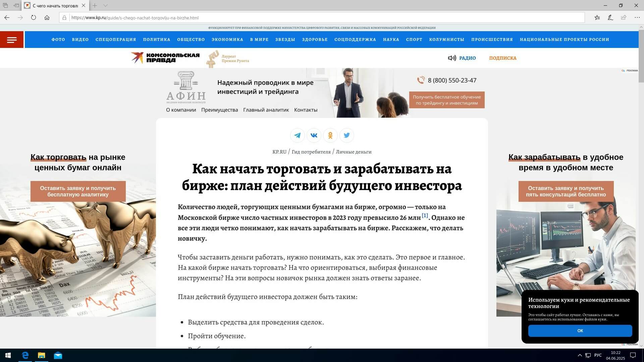Open the Mail app from the taskbar
The image size is (644, 362).
coord(58,355)
